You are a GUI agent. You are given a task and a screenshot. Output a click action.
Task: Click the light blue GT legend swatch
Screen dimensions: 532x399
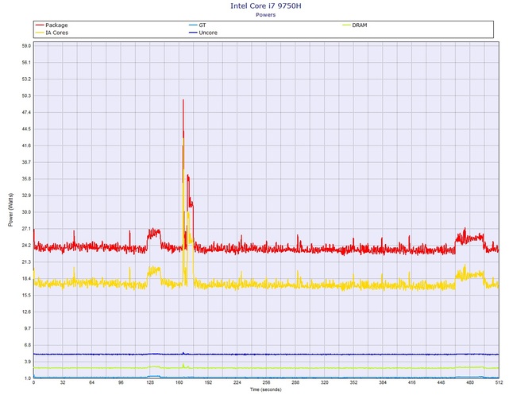point(193,25)
